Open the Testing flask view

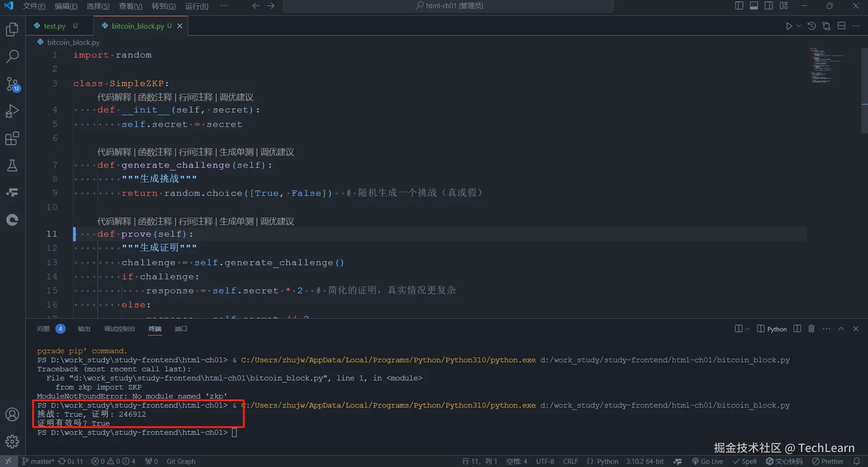12,165
